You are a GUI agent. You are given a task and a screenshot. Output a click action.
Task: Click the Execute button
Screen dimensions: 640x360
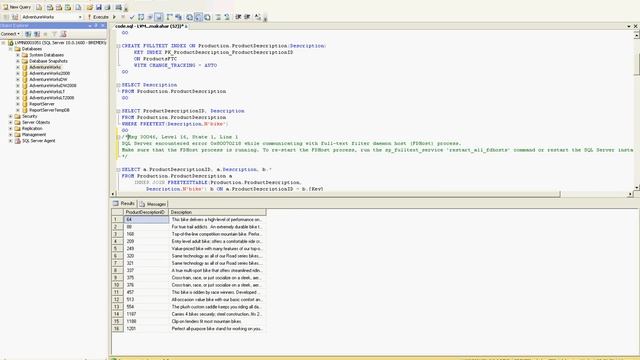click(98, 17)
